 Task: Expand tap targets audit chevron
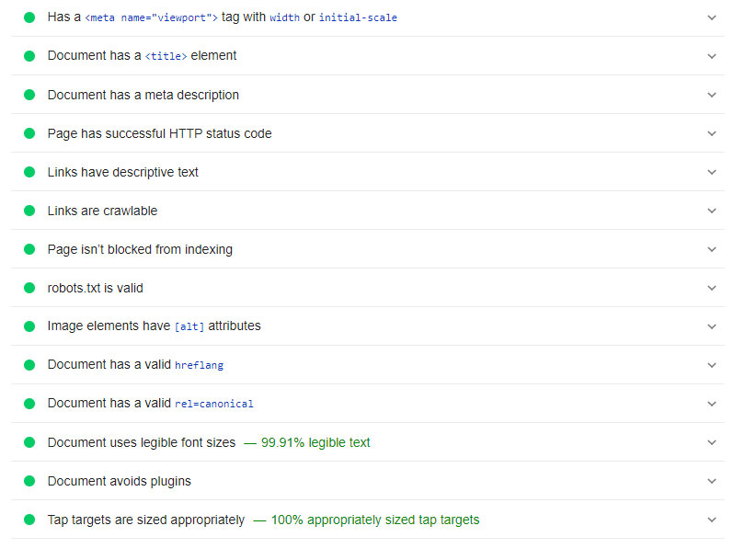(x=711, y=520)
